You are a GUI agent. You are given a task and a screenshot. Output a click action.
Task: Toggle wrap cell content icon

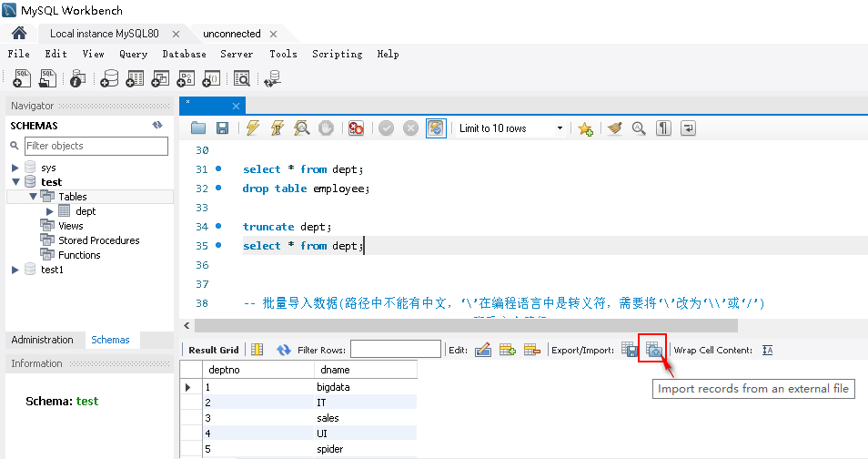tap(767, 350)
